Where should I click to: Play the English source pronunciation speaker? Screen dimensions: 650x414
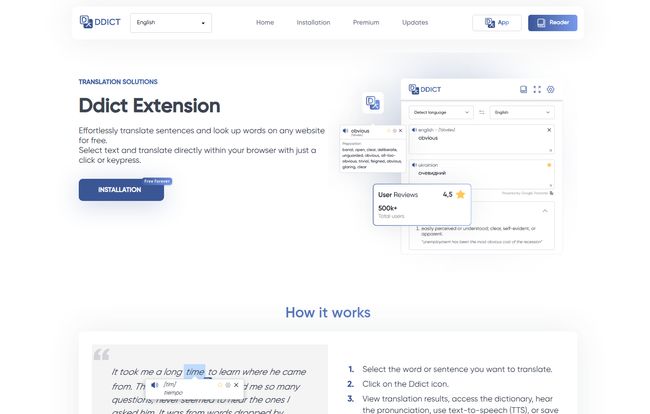click(x=414, y=130)
